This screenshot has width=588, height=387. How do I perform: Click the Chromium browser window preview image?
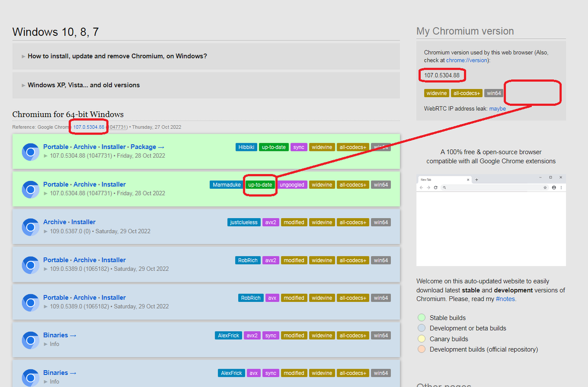491,220
